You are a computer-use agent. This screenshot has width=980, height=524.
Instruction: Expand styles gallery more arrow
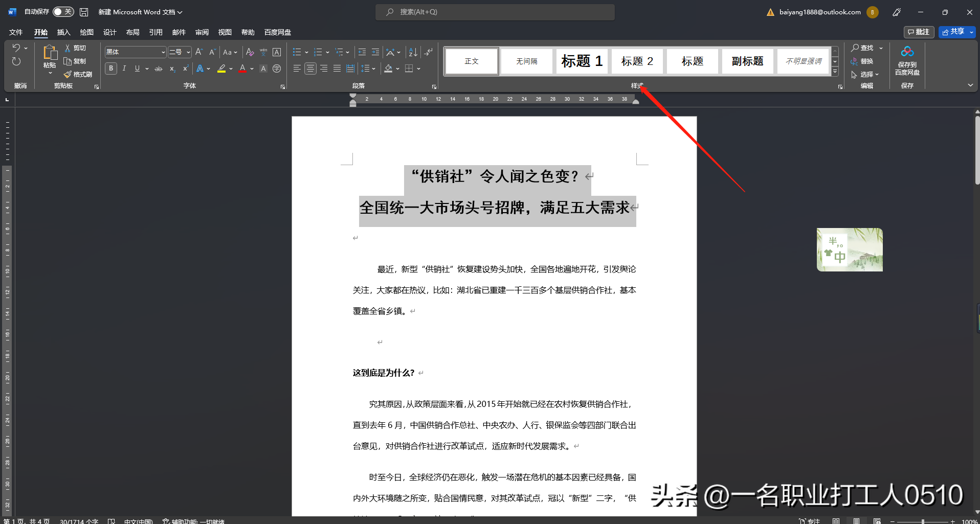click(835, 72)
